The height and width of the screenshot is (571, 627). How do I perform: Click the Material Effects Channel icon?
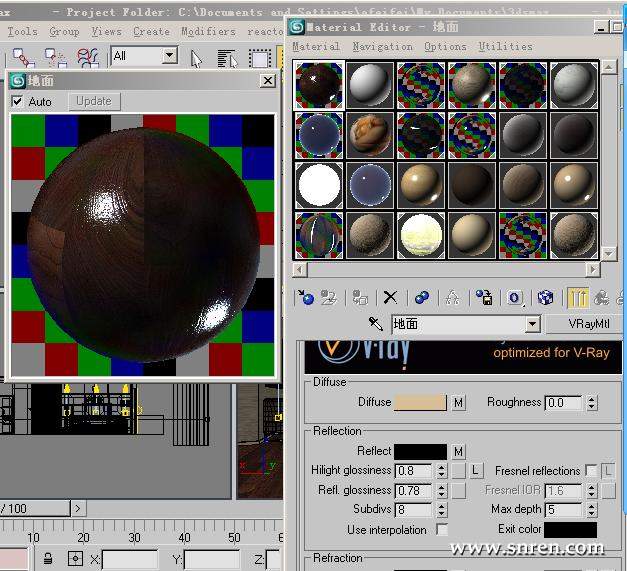click(514, 297)
